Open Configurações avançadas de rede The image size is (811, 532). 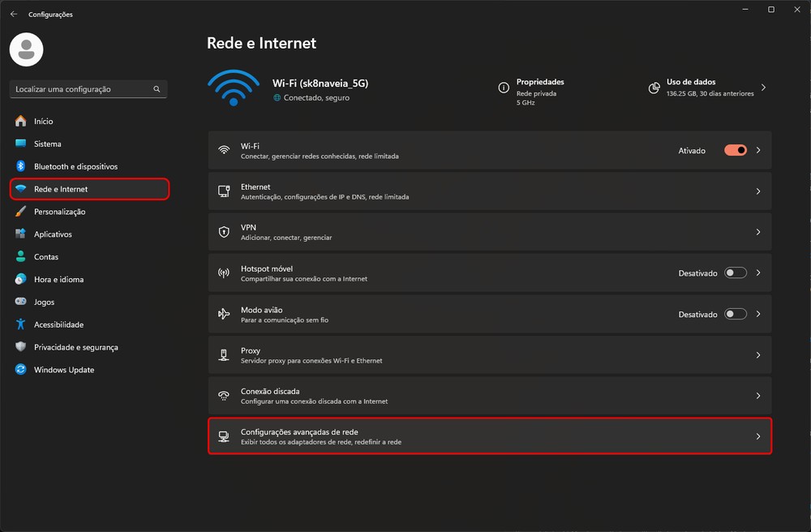click(489, 436)
